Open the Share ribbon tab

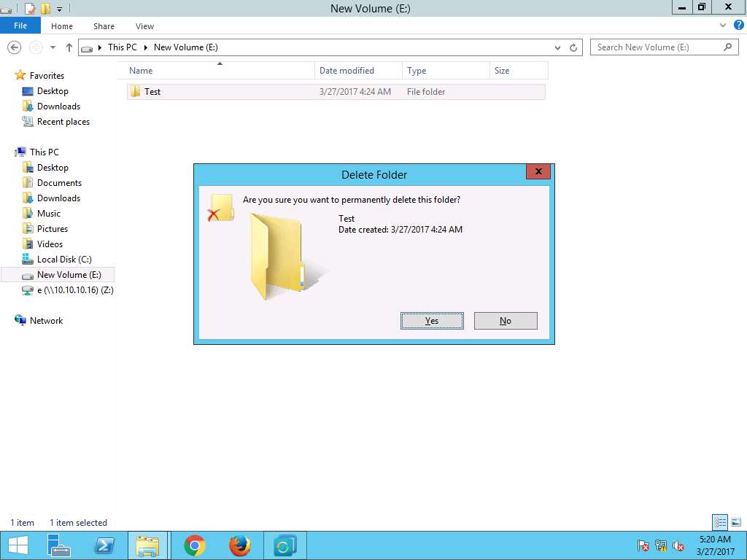(104, 26)
